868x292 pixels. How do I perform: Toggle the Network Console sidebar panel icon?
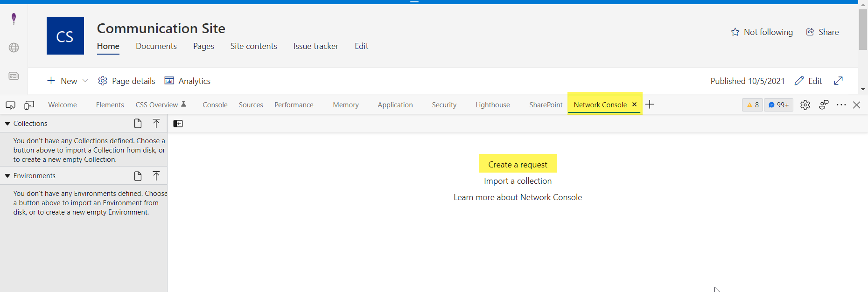click(x=178, y=124)
